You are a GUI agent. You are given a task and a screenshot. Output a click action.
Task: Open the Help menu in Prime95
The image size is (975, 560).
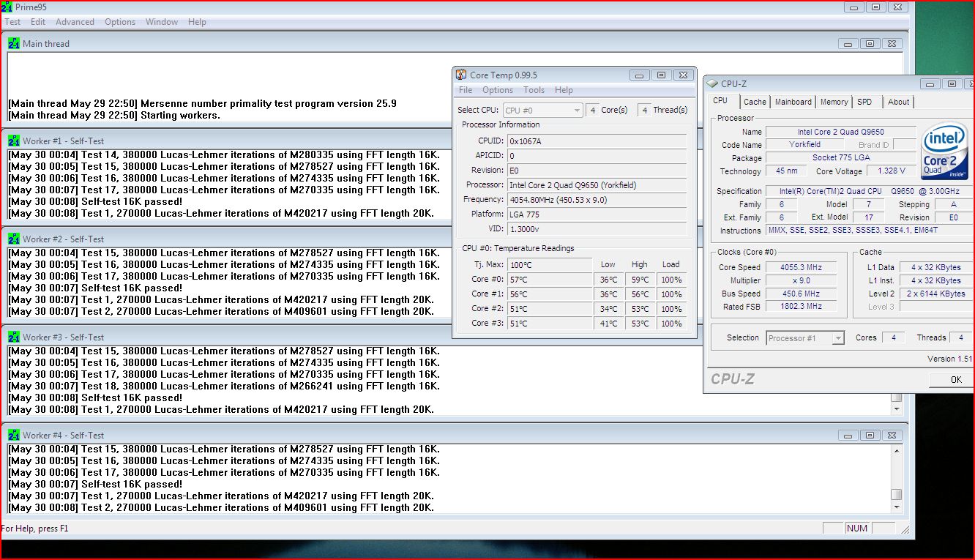click(x=197, y=22)
